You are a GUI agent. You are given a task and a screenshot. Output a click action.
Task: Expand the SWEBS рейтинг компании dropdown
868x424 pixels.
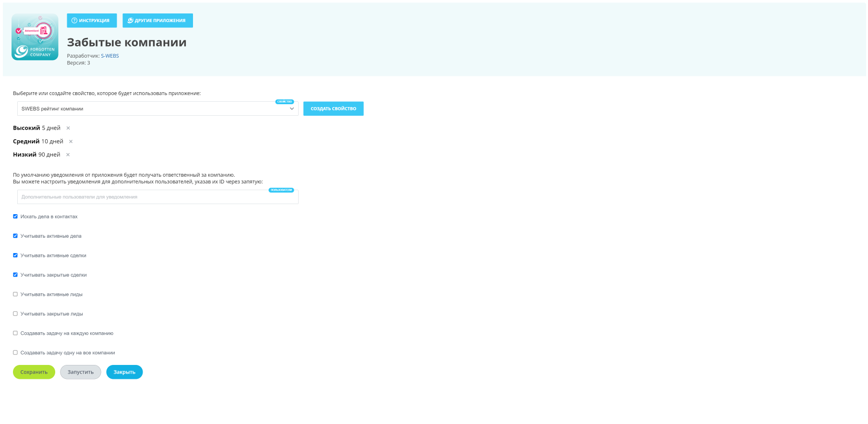coord(157,109)
